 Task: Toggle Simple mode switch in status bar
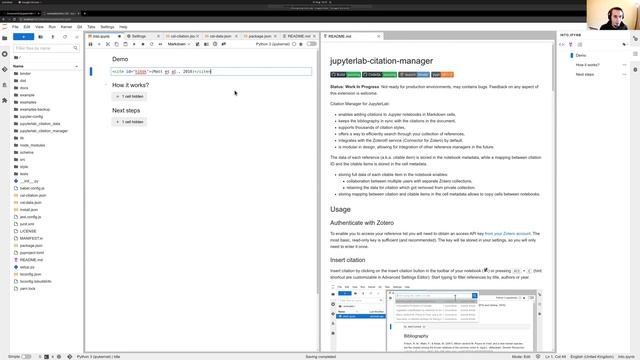click(26, 357)
